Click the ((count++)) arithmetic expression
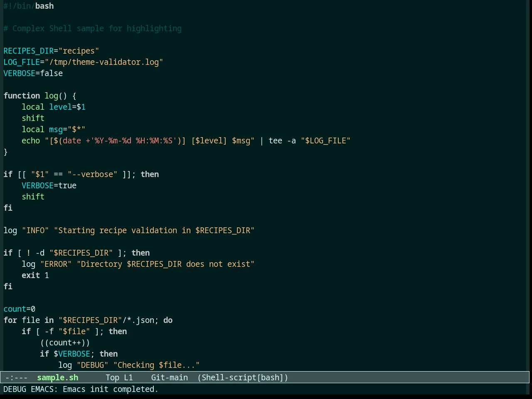The height and width of the screenshot is (399, 532). click(65, 342)
